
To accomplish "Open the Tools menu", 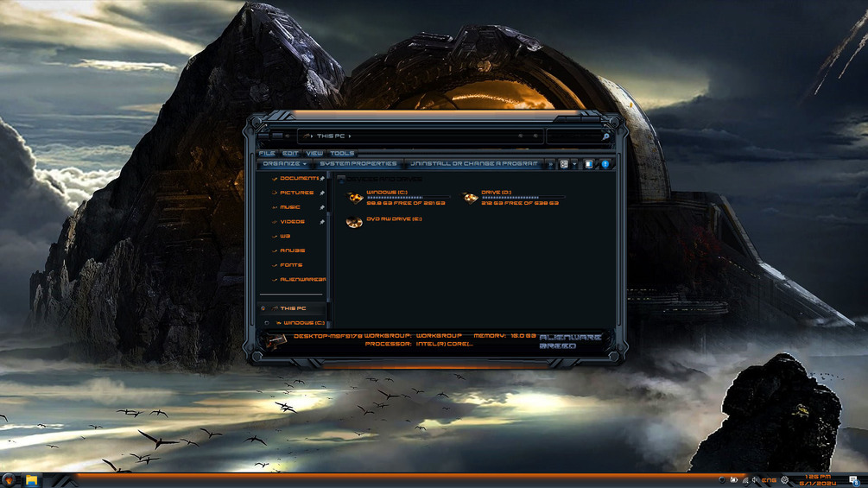I will click(x=342, y=153).
